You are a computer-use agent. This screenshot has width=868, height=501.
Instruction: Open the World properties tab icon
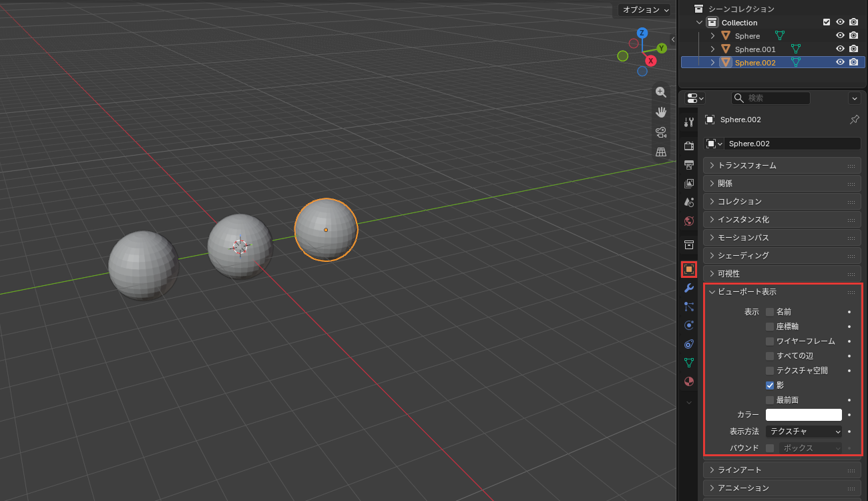[689, 220]
